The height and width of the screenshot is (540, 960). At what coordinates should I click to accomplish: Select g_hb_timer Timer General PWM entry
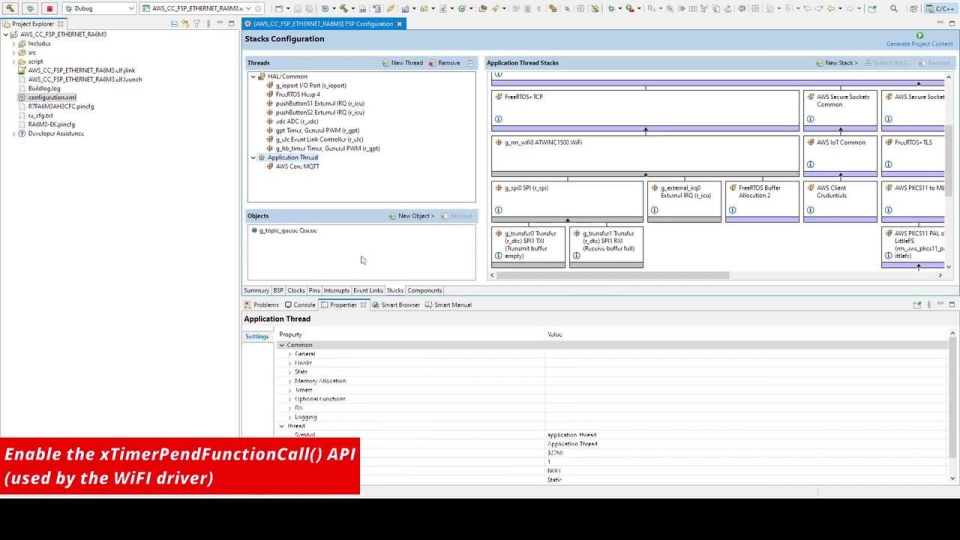(328, 148)
